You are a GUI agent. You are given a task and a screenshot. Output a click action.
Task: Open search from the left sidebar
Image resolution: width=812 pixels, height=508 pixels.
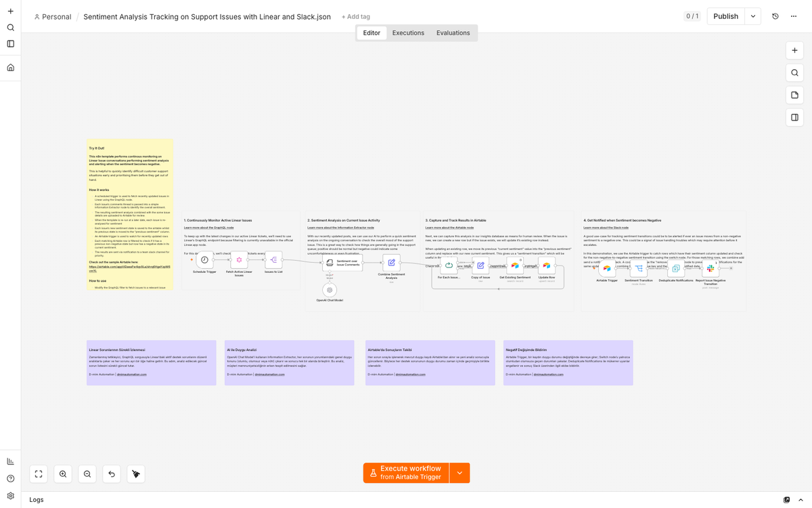pyautogui.click(x=10, y=28)
